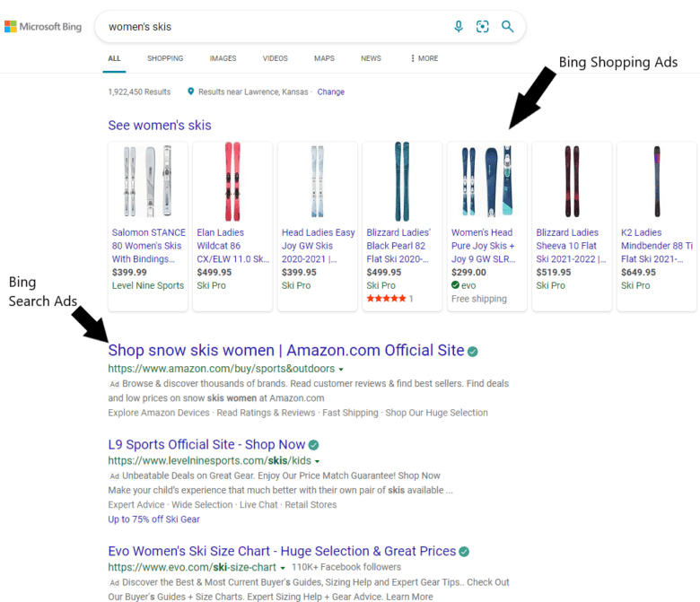Screen dimensions: 700x602
Task: Click the Explore Amazon Devices extension text
Action: [159, 413]
